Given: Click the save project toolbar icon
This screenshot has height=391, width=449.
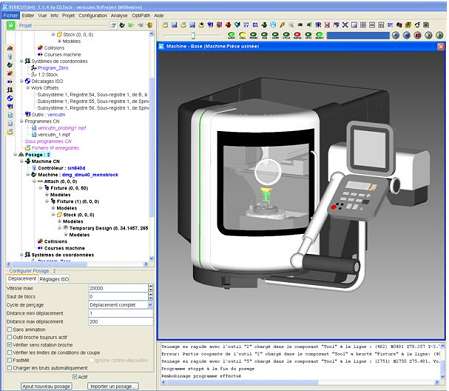Looking at the screenshot, I should click(x=174, y=25).
